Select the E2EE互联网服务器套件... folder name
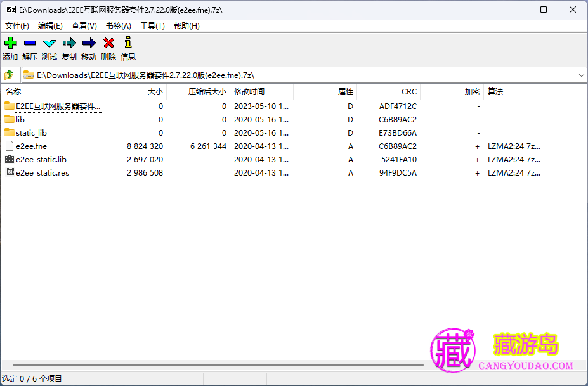The height and width of the screenshot is (386, 588). [58, 106]
